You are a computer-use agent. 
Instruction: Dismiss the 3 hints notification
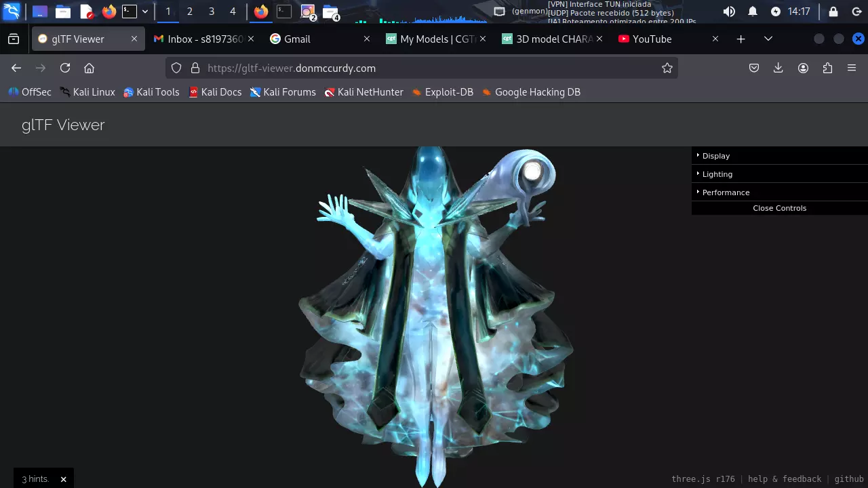tap(63, 479)
